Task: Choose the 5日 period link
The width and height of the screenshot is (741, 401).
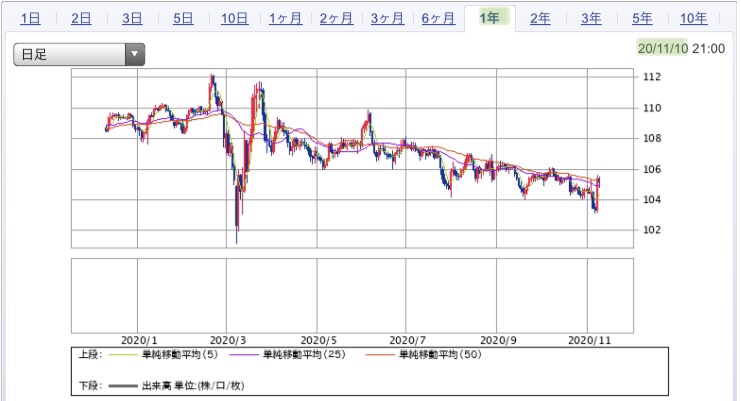Action: click(x=183, y=18)
